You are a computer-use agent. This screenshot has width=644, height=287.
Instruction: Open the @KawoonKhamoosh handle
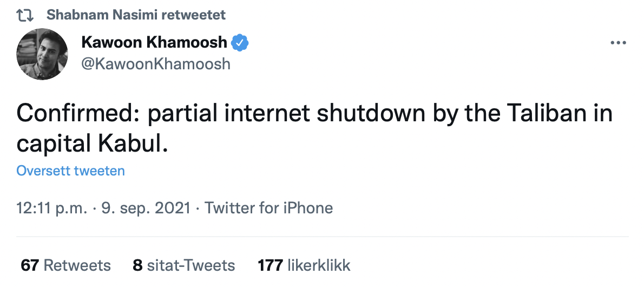[156, 64]
